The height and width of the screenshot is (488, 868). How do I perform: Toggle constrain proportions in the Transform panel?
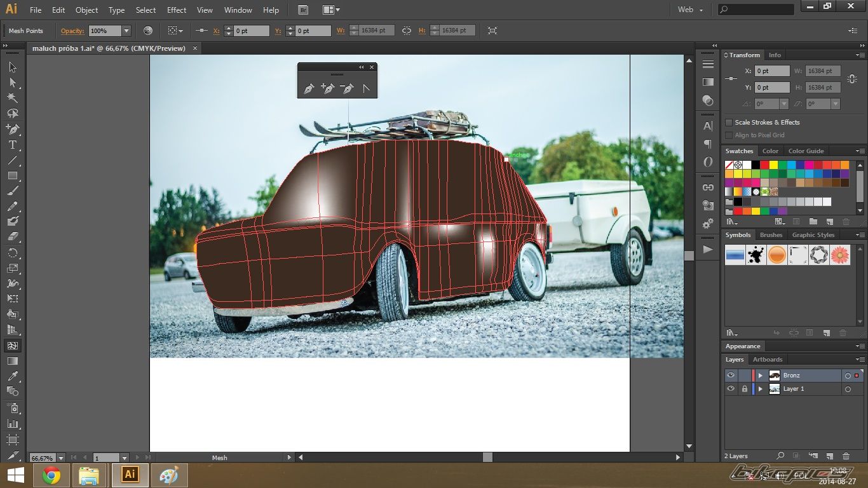(852, 79)
